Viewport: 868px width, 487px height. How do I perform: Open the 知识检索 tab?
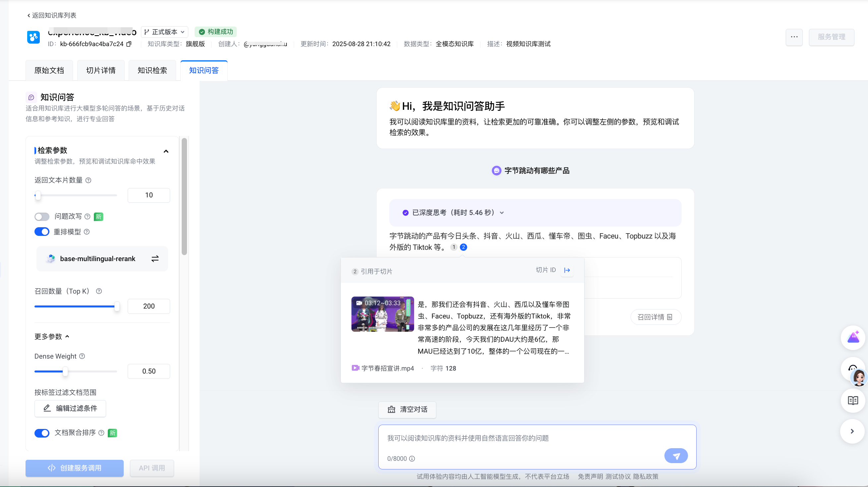pos(152,70)
